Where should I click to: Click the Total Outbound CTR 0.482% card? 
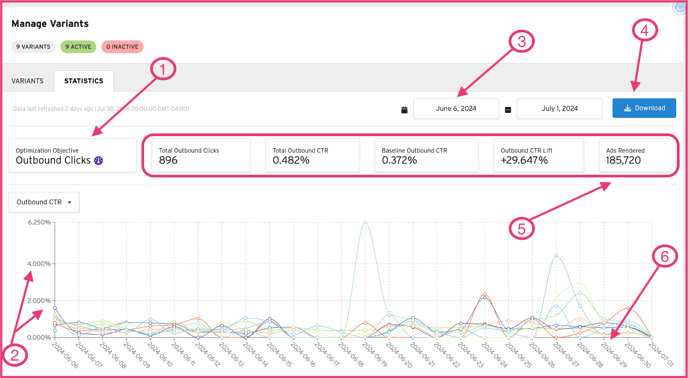click(x=312, y=155)
